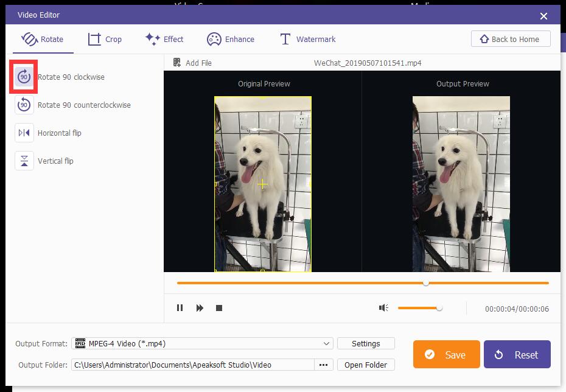Click the Horizontal flip label

(x=60, y=133)
